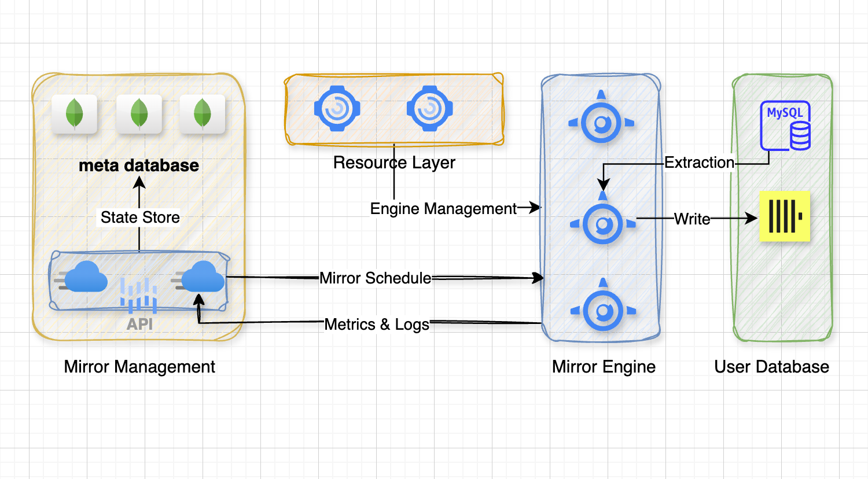868x479 pixels.
Task: Select the middle Mirror Engine node icon
Action: pos(603,219)
